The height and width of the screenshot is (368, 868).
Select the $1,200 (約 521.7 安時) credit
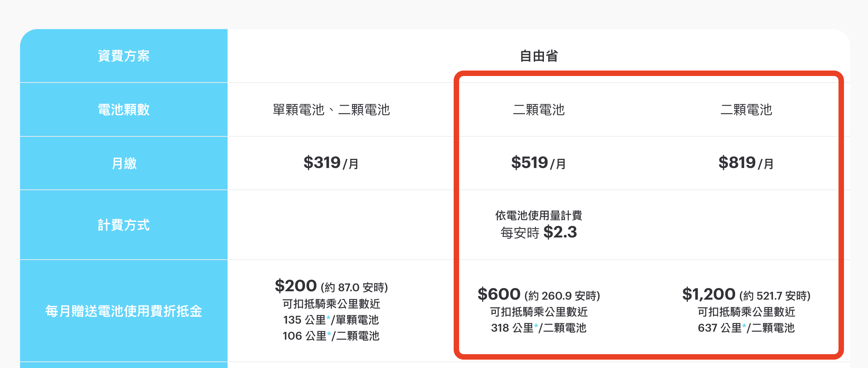[746, 295]
